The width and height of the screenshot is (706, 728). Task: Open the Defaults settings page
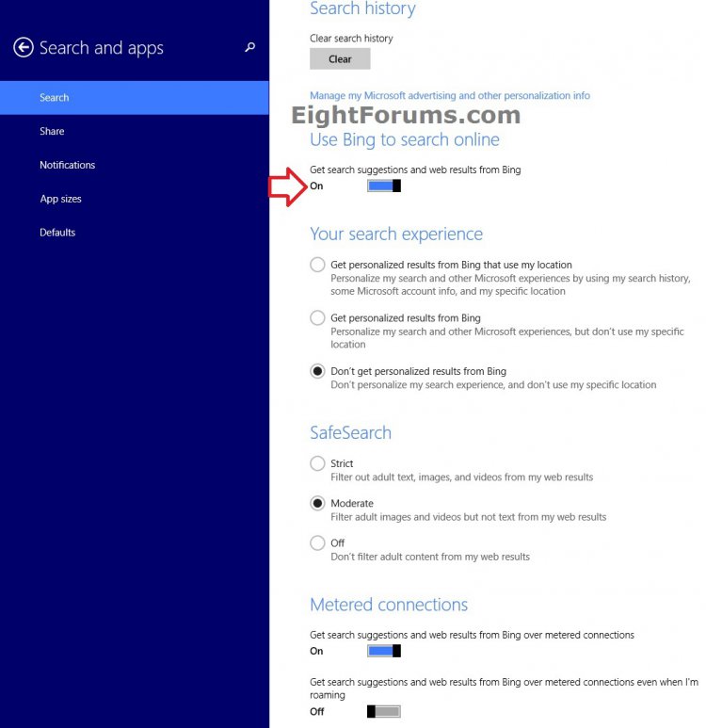(57, 233)
